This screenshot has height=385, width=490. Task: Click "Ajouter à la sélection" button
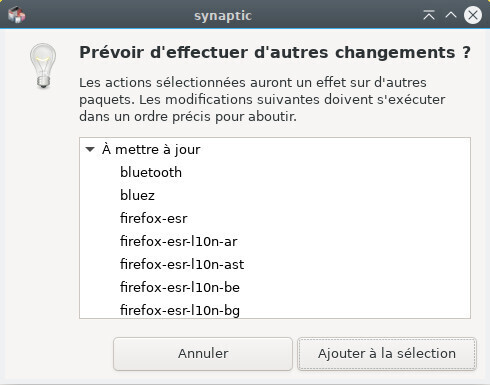[x=387, y=354]
